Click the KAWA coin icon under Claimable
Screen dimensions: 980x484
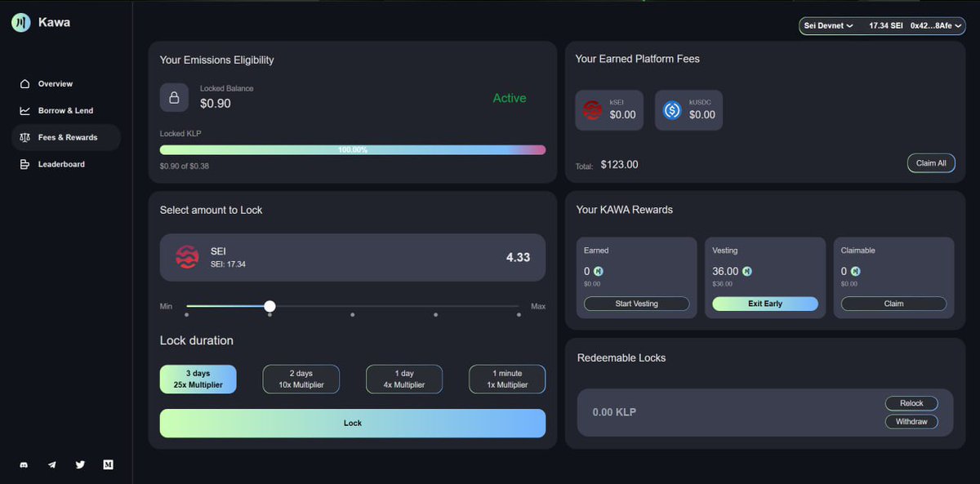[855, 272]
